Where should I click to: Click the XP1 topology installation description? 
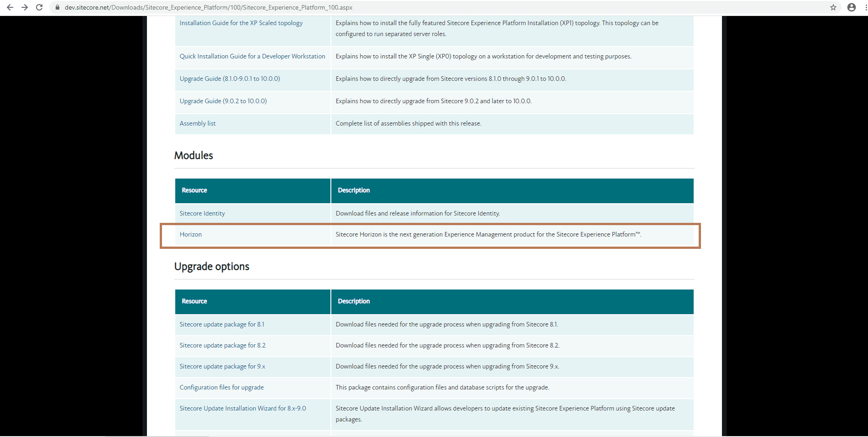coord(497,28)
